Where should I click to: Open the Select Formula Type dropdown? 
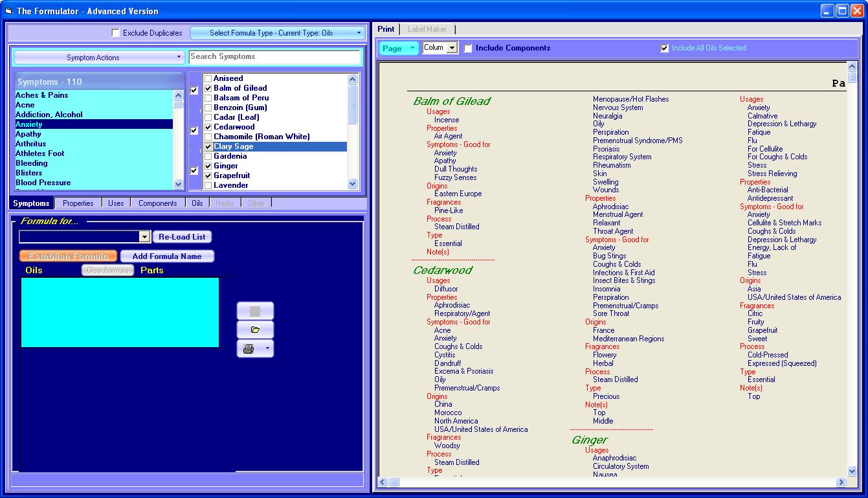(278, 33)
